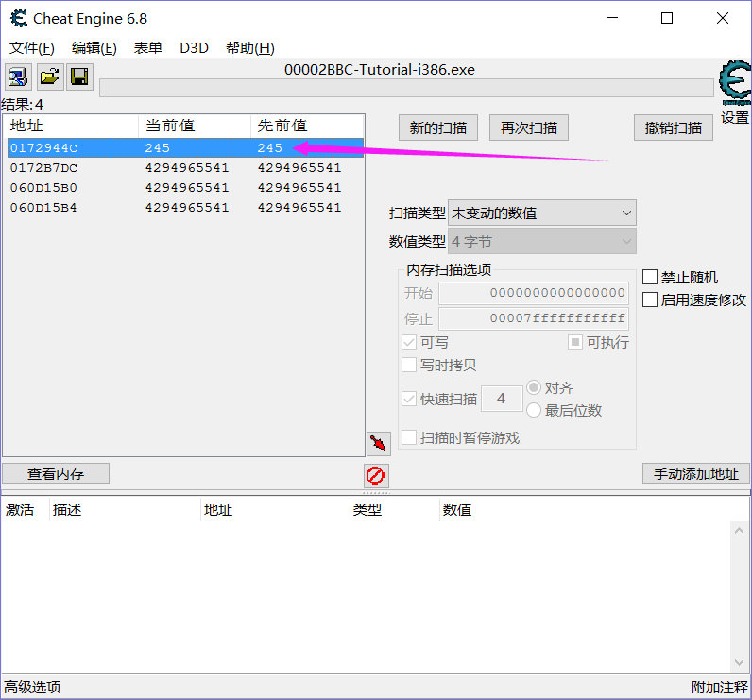Select the result row 060D15B0

tap(185, 187)
